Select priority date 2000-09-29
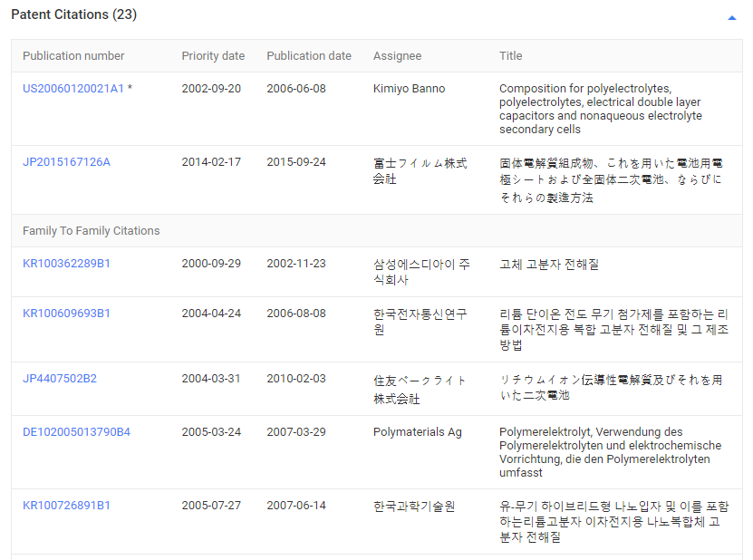The image size is (753, 560). click(x=211, y=263)
